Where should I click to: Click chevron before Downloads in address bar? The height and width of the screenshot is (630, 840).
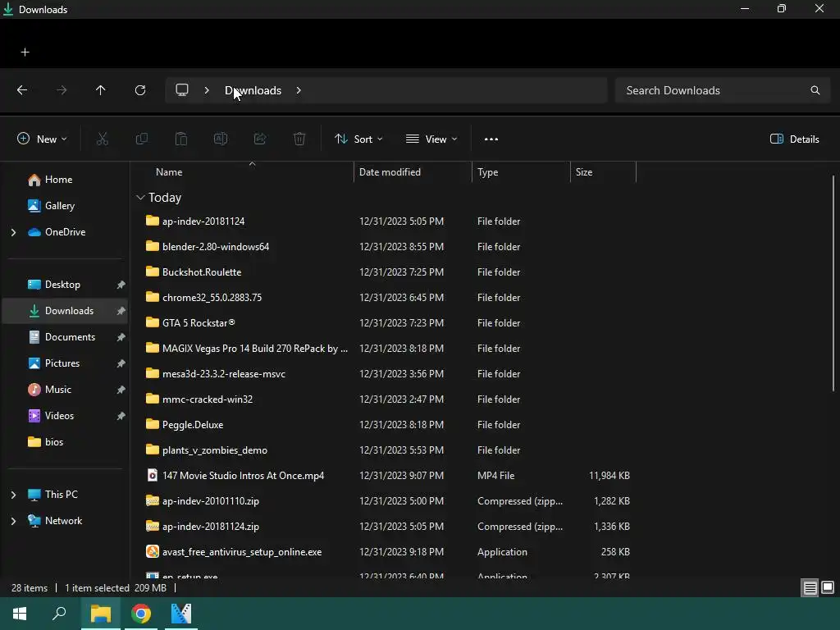coord(207,90)
